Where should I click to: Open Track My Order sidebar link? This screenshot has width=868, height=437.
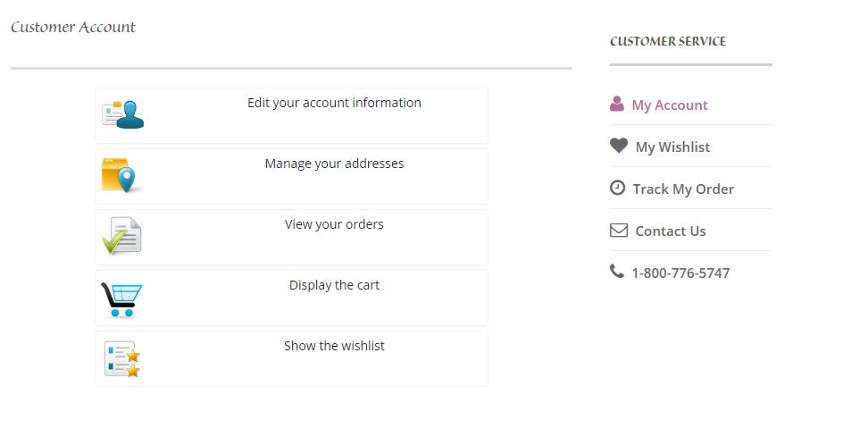[683, 189]
